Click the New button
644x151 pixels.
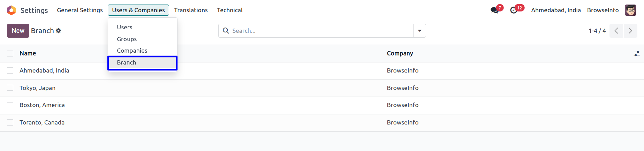tap(18, 31)
